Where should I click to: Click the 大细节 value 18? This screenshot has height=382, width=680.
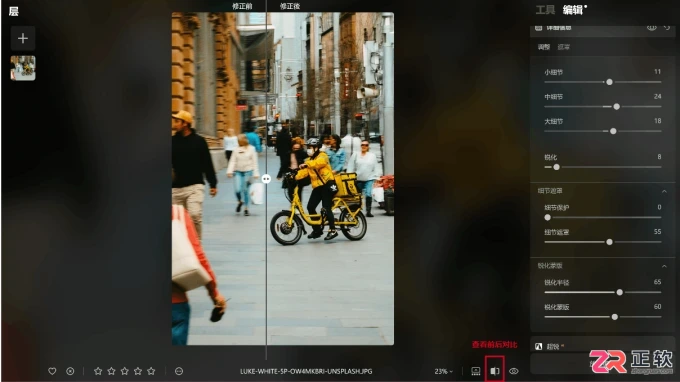657,121
